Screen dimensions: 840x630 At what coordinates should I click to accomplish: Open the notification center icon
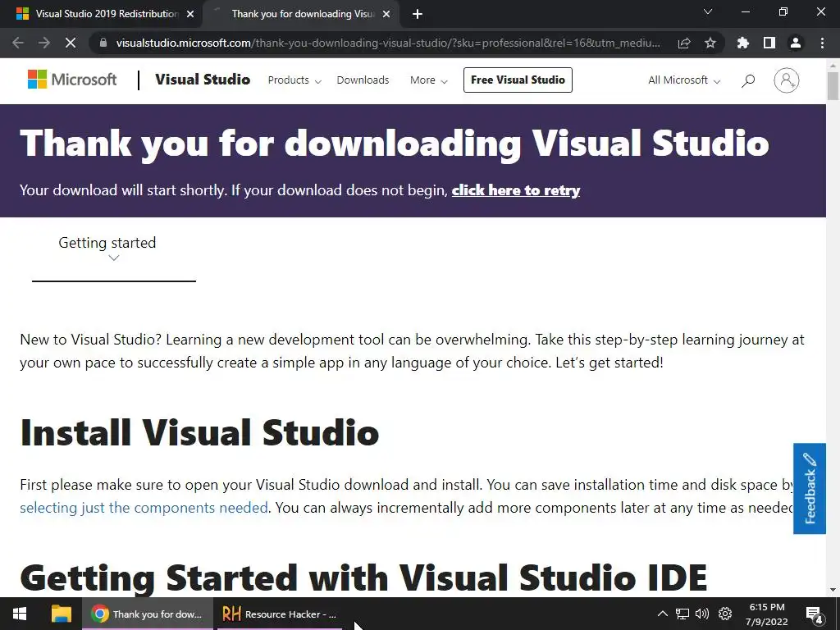tap(814, 614)
